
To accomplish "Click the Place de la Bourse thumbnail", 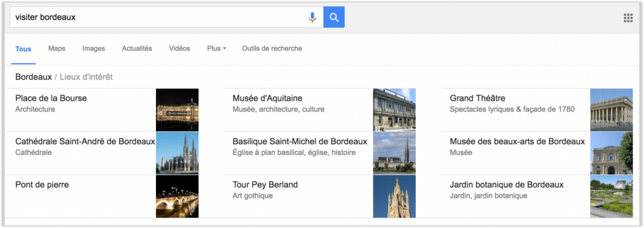I will 177,110.
